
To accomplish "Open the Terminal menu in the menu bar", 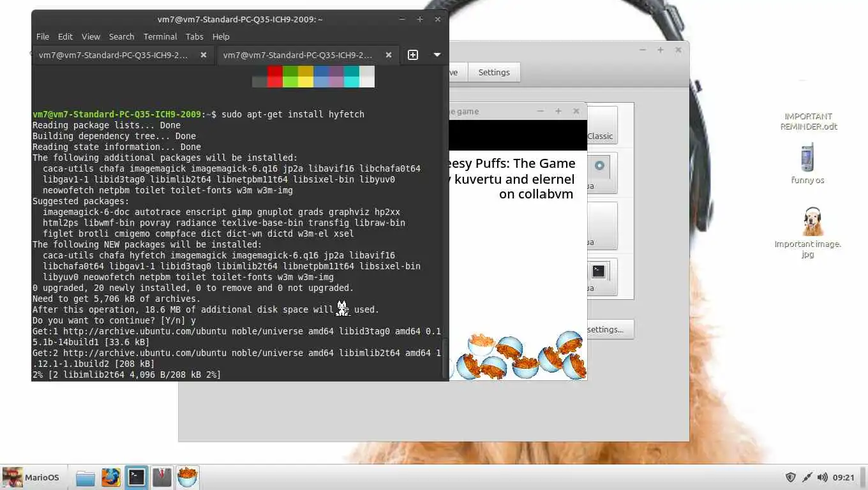I will pyautogui.click(x=160, y=36).
